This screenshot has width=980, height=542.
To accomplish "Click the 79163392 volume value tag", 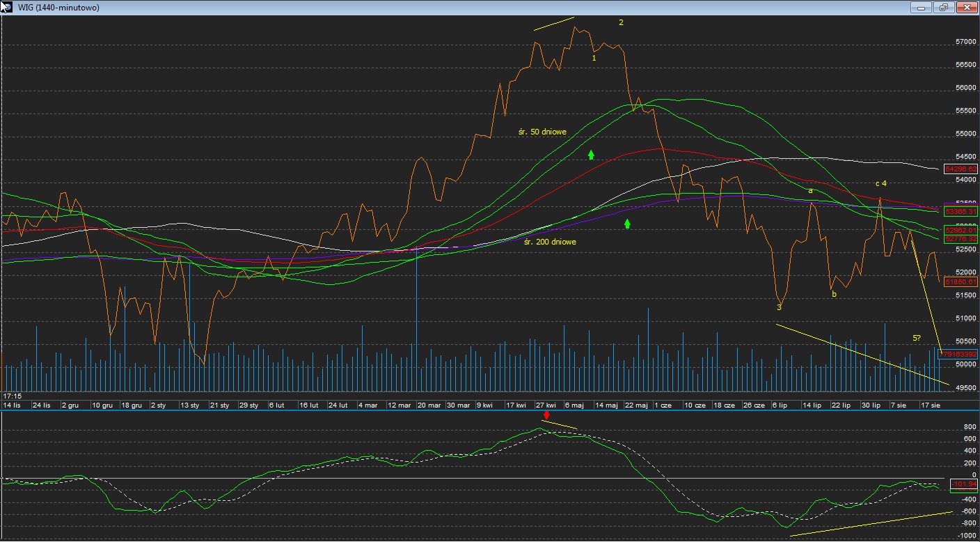I will (x=961, y=354).
